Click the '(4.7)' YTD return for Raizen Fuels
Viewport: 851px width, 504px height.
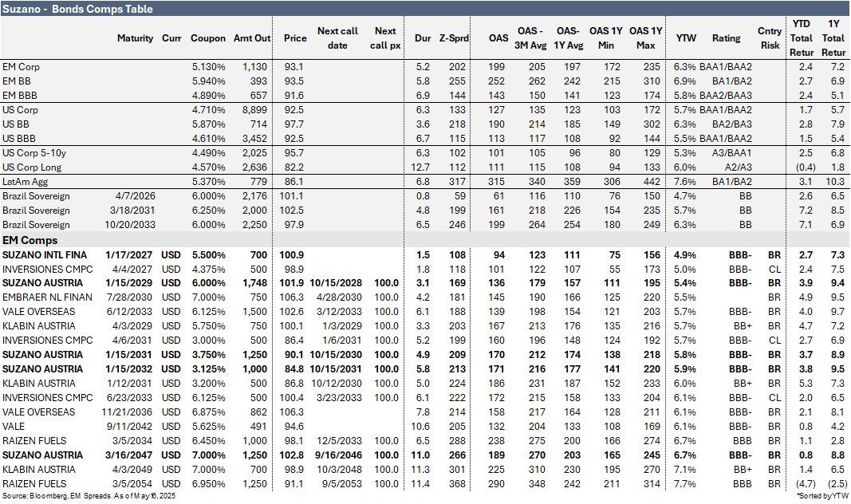pos(806,484)
